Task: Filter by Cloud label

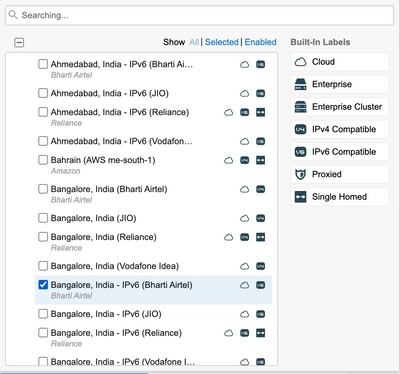Action: click(x=339, y=62)
